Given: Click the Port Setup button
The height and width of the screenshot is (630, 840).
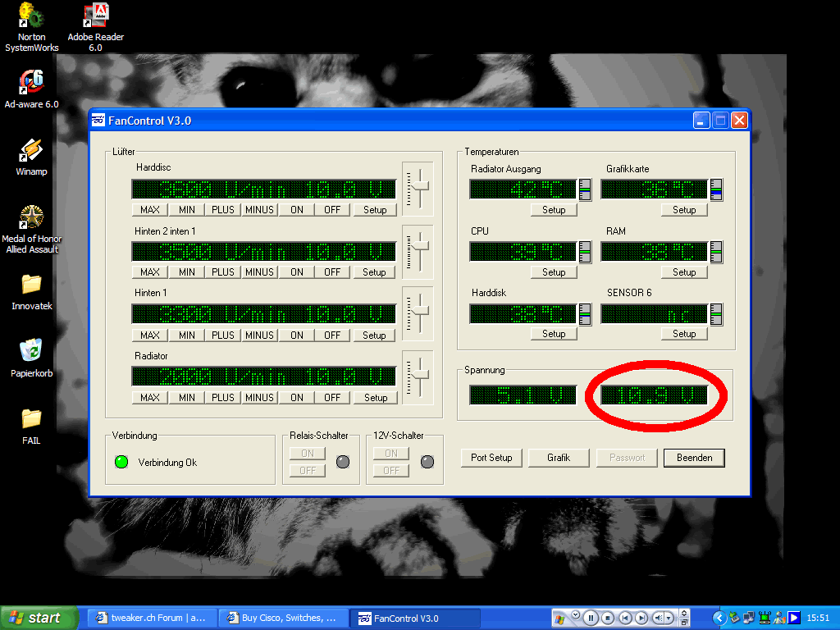Looking at the screenshot, I should coord(491,458).
